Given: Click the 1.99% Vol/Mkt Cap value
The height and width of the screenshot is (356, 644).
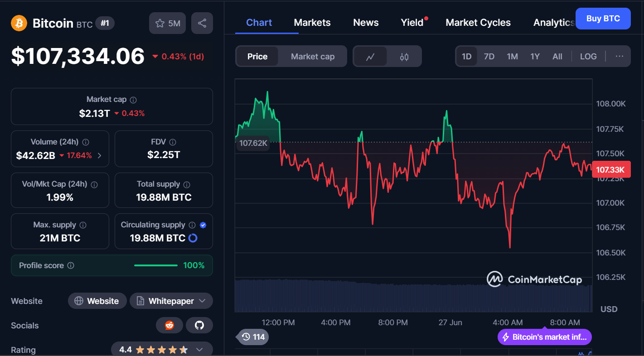Looking at the screenshot, I should 60,197.
